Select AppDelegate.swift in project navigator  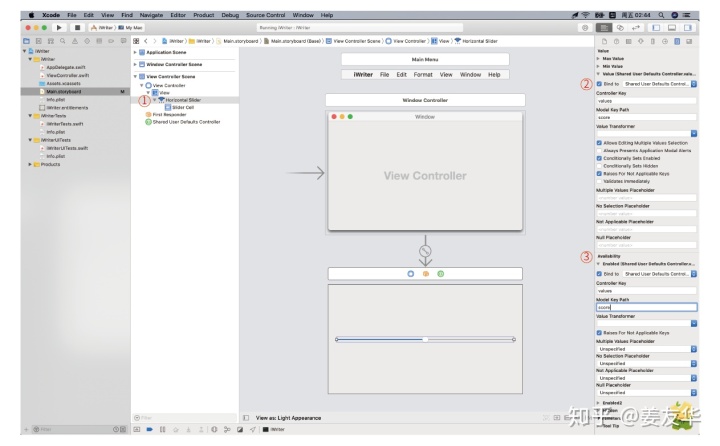(66, 67)
